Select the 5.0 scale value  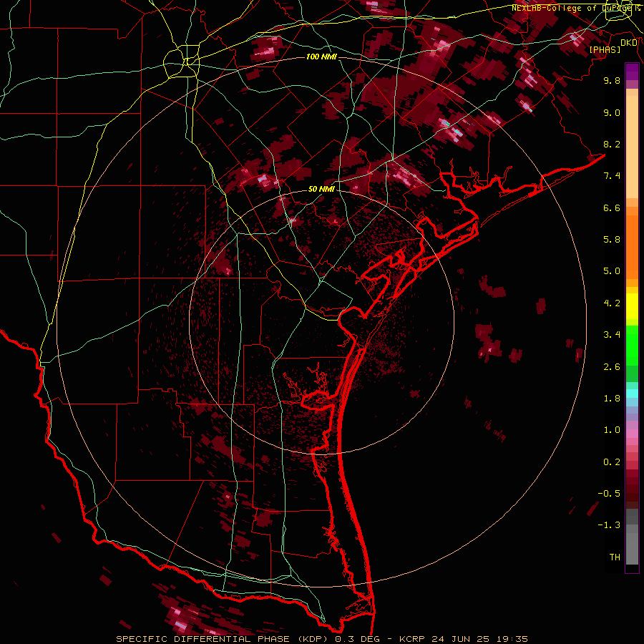coord(612,271)
